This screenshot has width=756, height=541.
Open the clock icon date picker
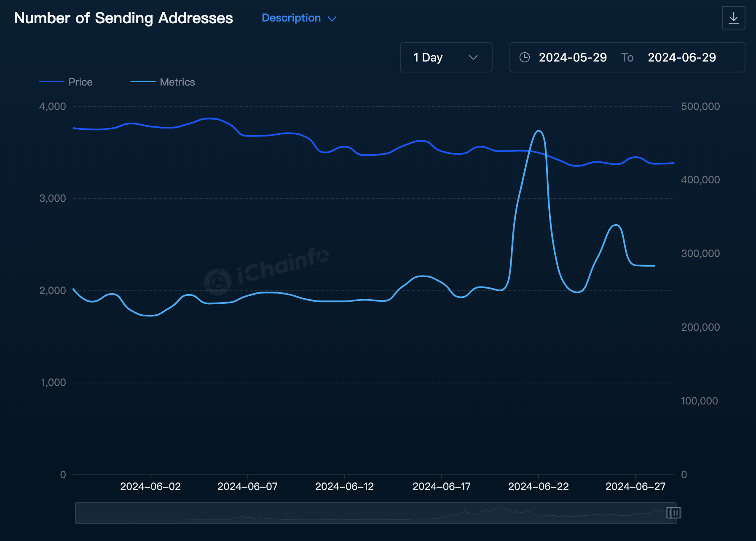click(524, 57)
